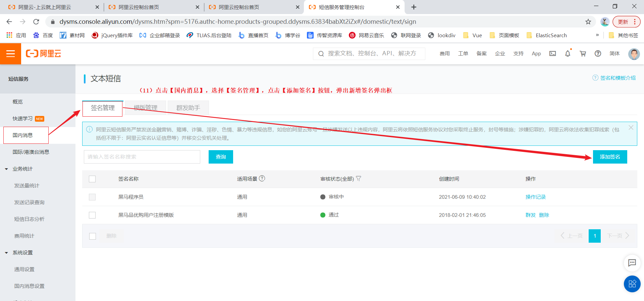Click 删除 link for 黑马品优购用户注册模版
The image size is (644, 301).
click(x=544, y=215)
